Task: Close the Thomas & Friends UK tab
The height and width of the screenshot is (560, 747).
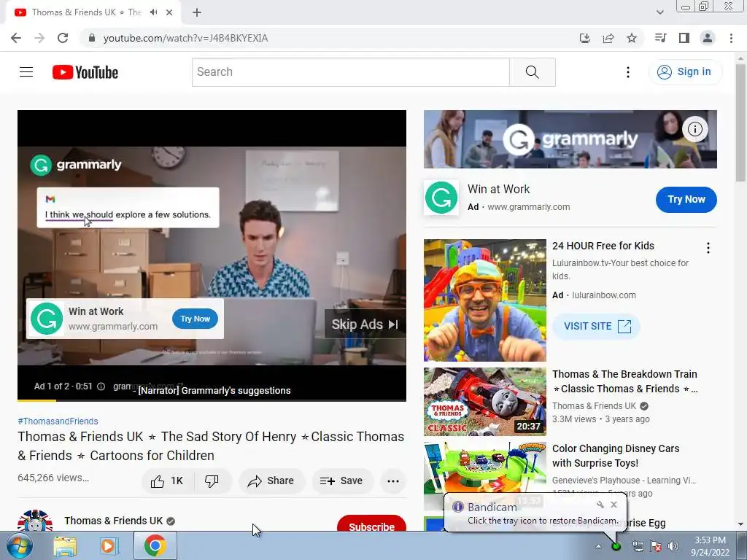Action: pos(169,12)
